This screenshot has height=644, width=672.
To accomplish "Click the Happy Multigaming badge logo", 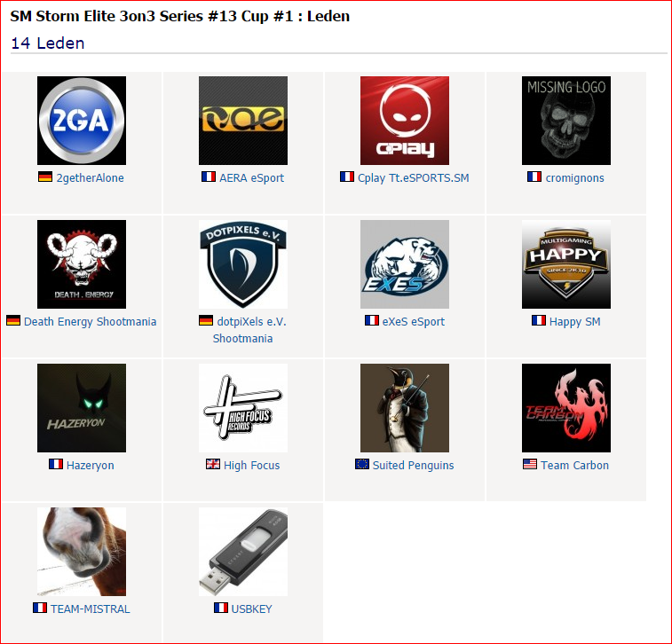I will [566, 264].
